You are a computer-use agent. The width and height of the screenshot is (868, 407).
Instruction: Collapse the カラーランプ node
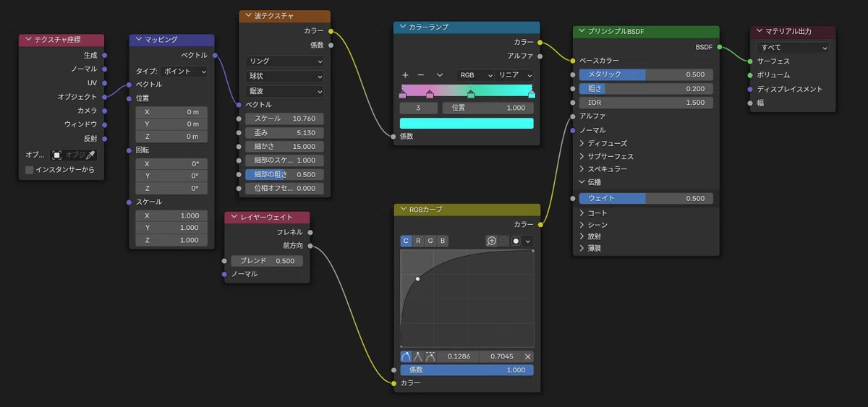[x=404, y=27]
